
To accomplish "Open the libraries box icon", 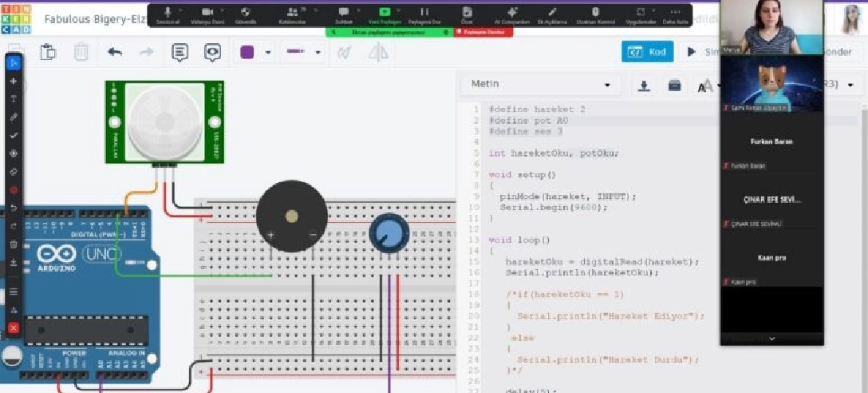I will 675,85.
